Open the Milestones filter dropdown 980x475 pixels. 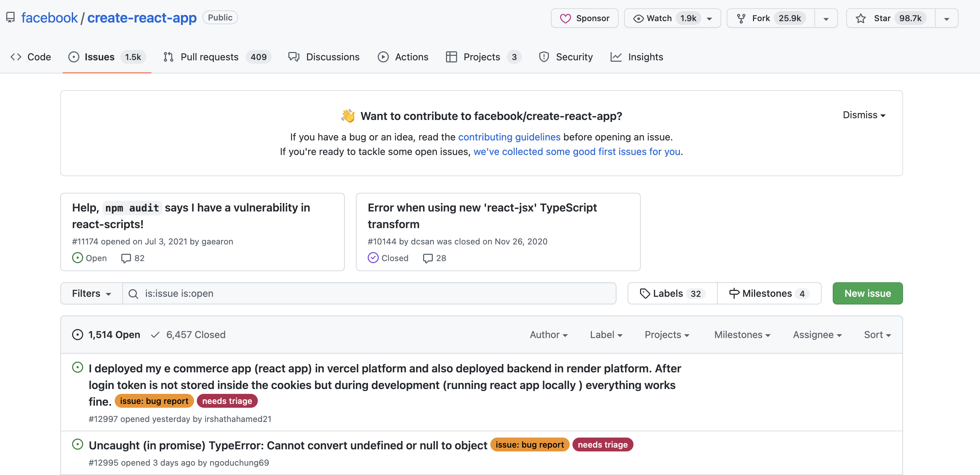click(742, 335)
